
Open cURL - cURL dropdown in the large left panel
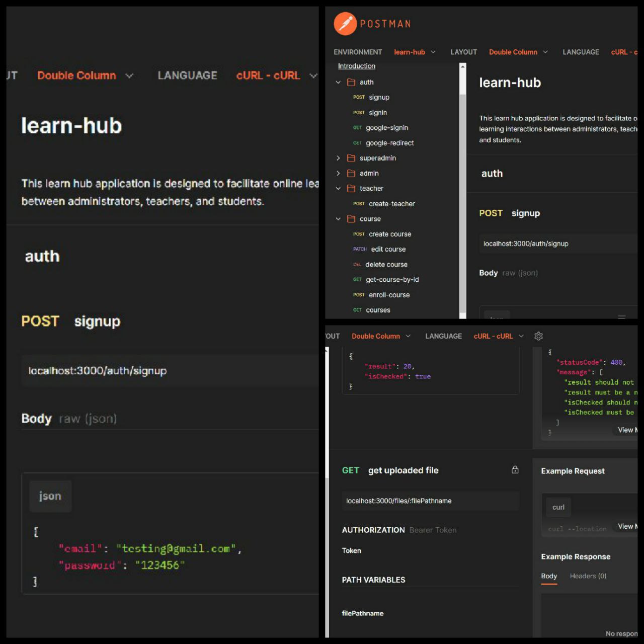point(277,75)
